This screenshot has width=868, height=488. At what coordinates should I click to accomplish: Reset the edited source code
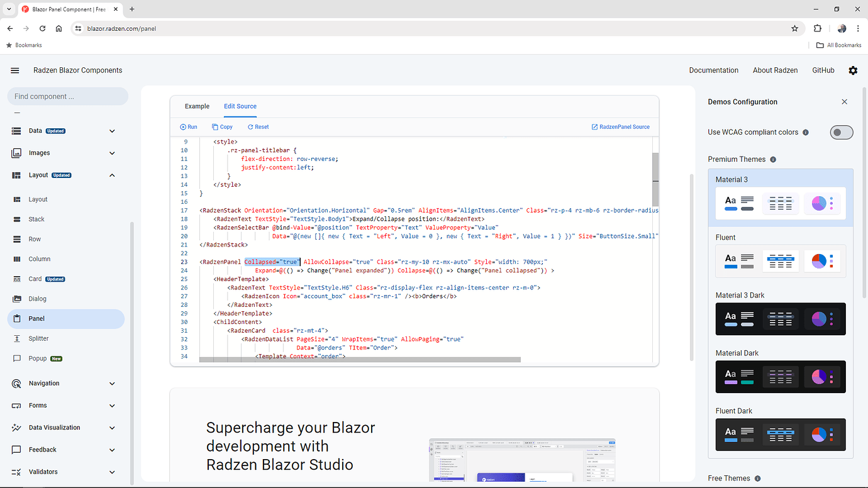258,126
